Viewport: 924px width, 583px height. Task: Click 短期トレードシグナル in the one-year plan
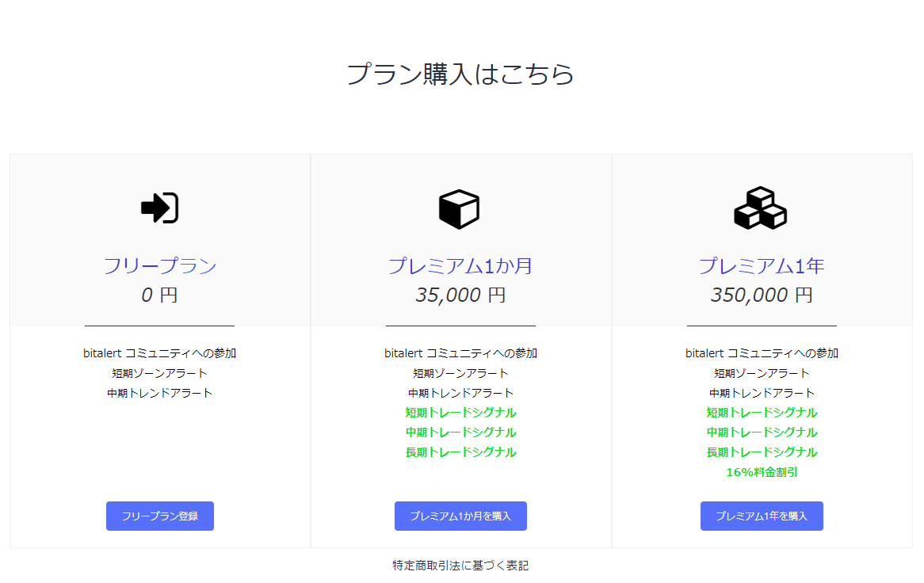[x=762, y=413]
